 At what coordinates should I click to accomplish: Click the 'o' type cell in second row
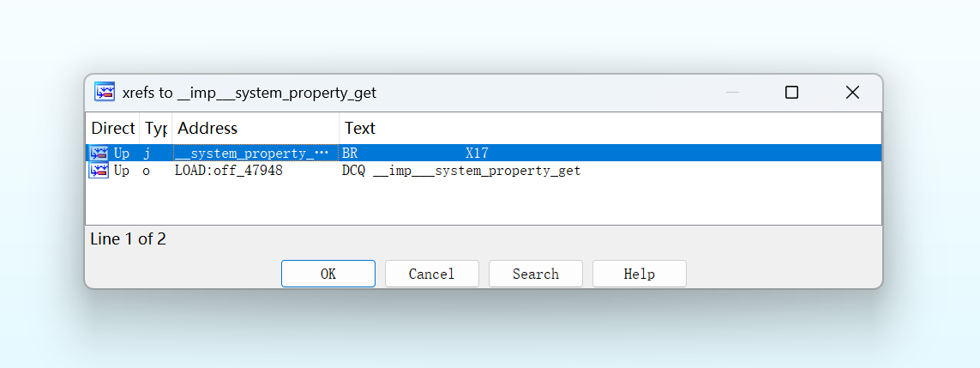(147, 171)
